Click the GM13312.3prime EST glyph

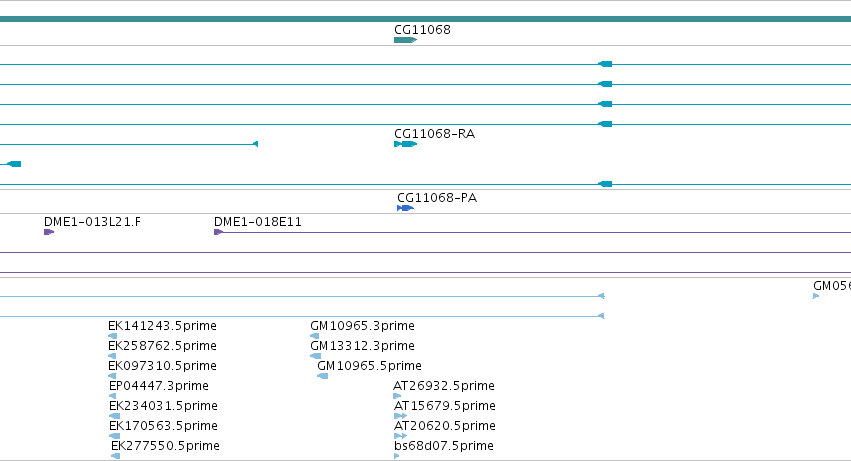(x=315, y=356)
